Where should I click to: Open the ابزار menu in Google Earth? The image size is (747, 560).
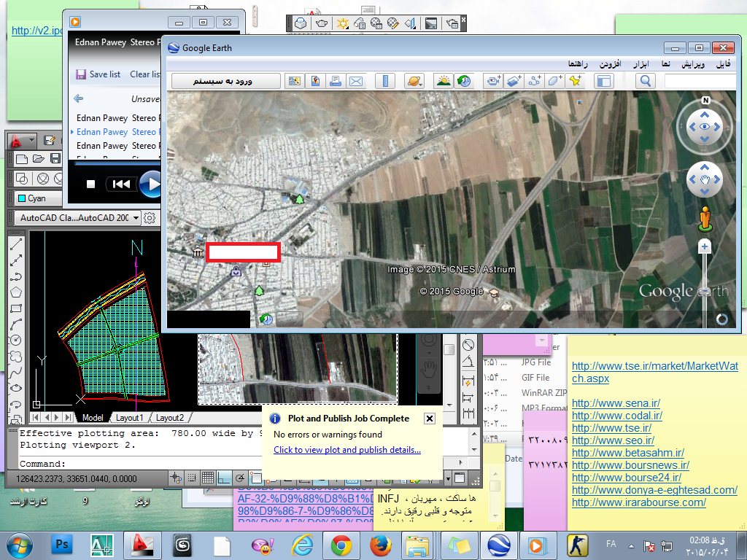640,64
